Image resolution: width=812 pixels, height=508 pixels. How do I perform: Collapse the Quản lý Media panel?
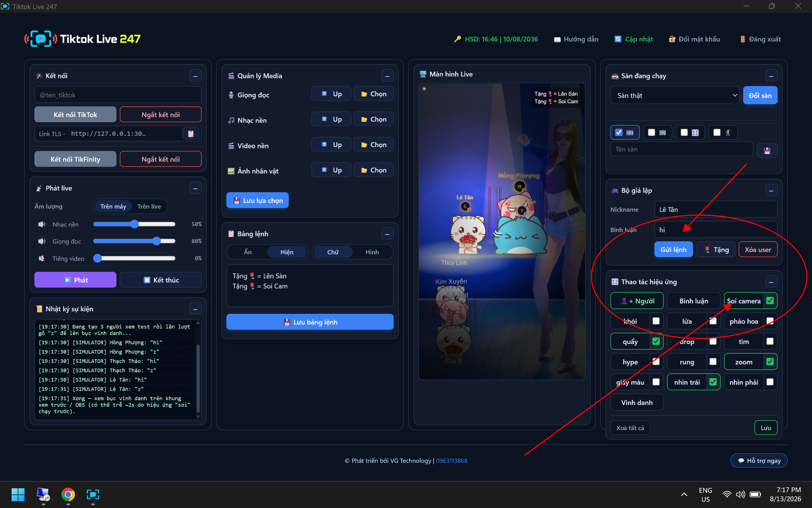click(387, 76)
